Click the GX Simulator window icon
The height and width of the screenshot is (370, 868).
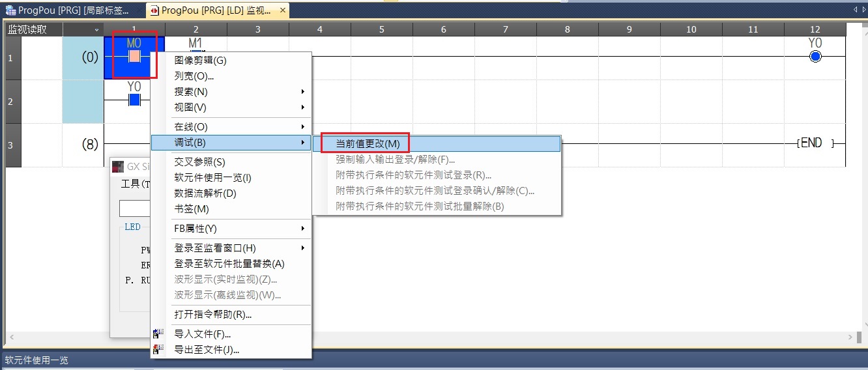pos(118,167)
